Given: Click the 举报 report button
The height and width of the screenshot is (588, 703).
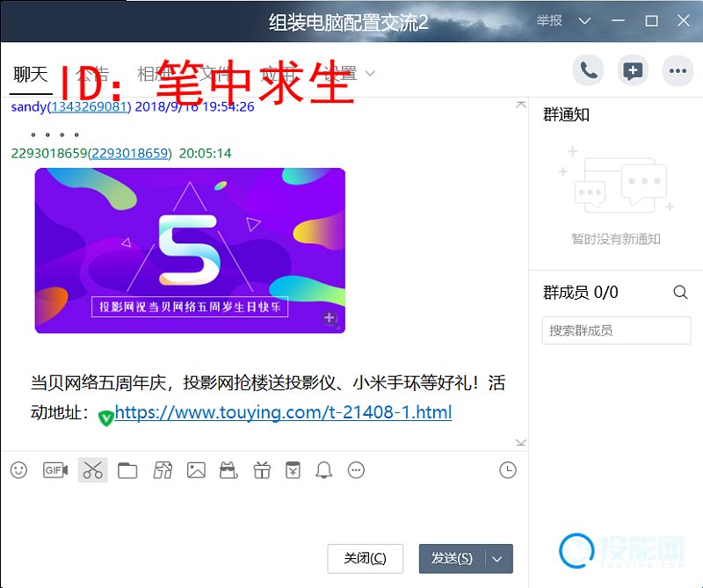Looking at the screenshot, I should [549, 20].
